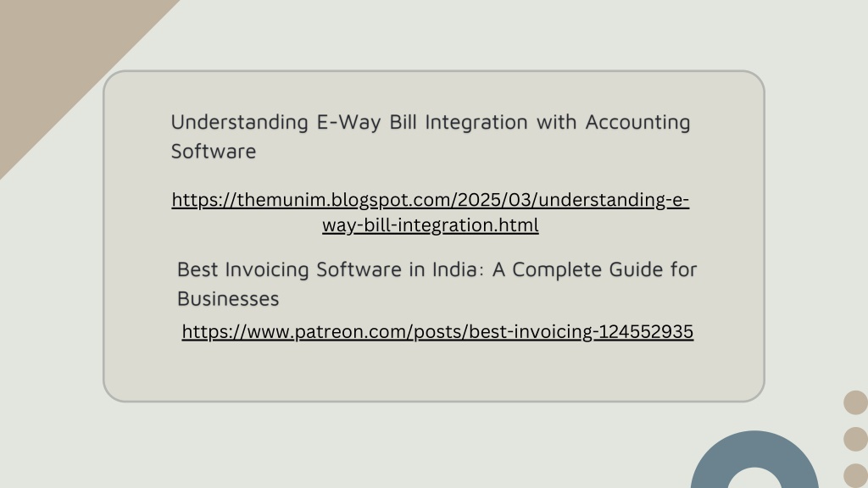
Task: Select the 'Best Invoicing Software in India' heading
Action: (437, 284)
